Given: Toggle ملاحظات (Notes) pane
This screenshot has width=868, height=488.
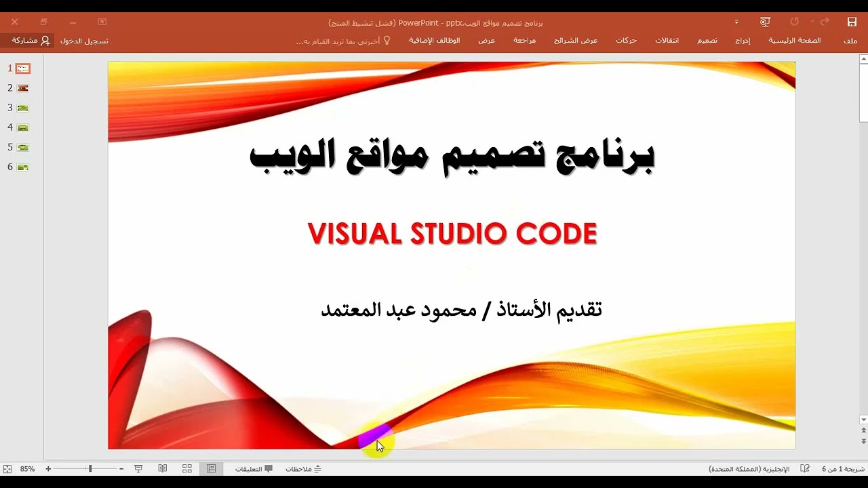Looking at the screenshot, I should 303,468.
